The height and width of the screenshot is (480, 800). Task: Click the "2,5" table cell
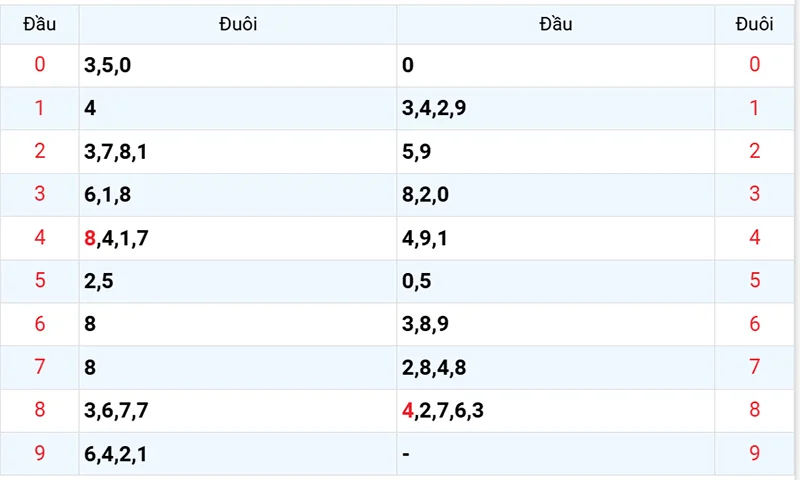point(100,281)
